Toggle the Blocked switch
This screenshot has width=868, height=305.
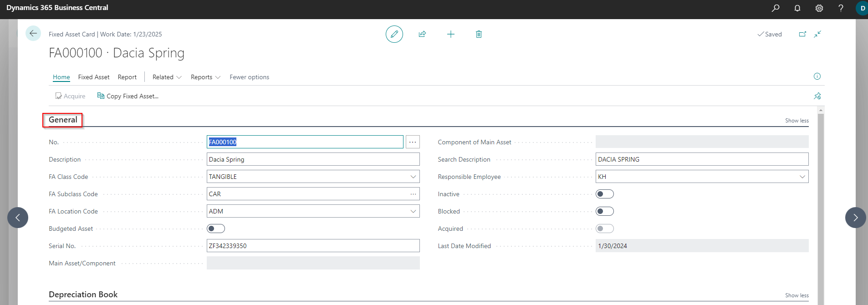(605, 211)
